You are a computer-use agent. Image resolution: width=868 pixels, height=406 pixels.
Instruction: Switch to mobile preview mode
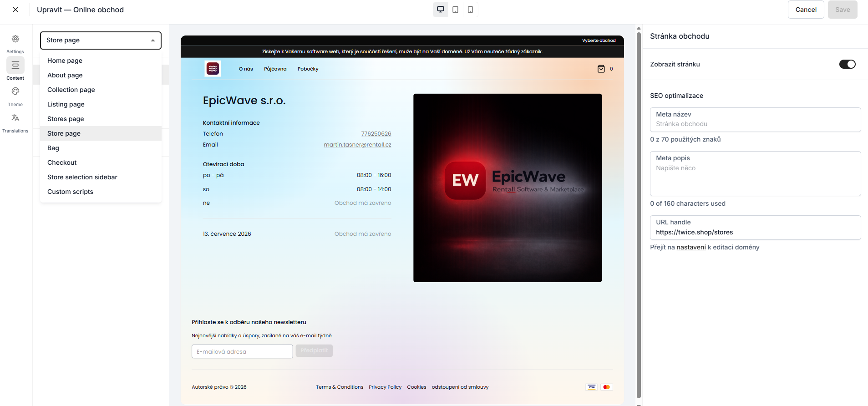470,10
